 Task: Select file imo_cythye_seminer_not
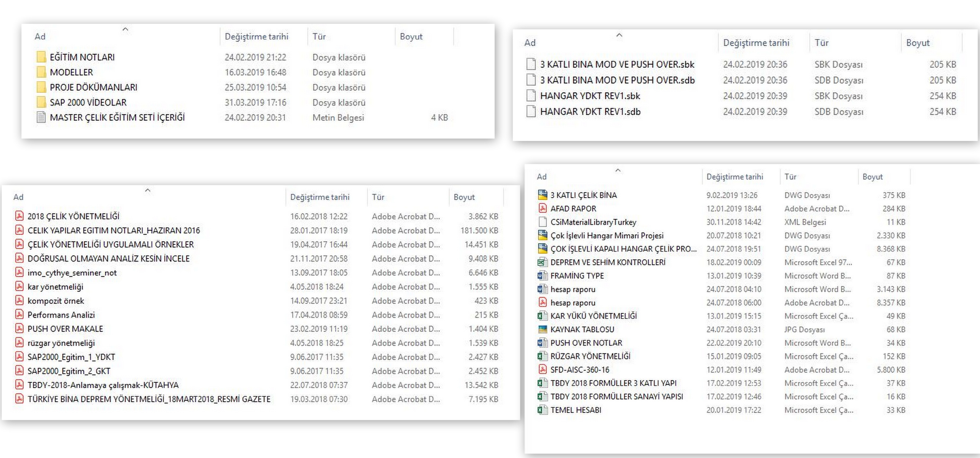(72, 273)
